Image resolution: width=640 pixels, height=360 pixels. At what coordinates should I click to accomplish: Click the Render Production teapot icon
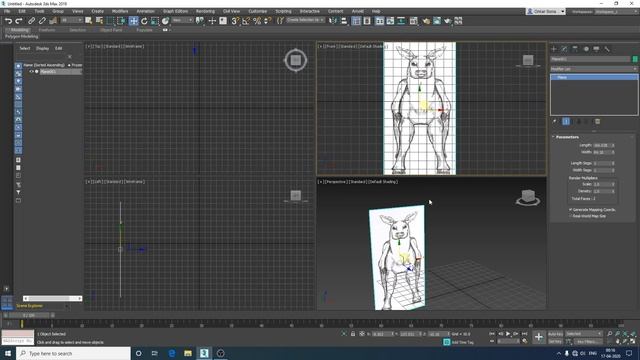tap(447, 21)
